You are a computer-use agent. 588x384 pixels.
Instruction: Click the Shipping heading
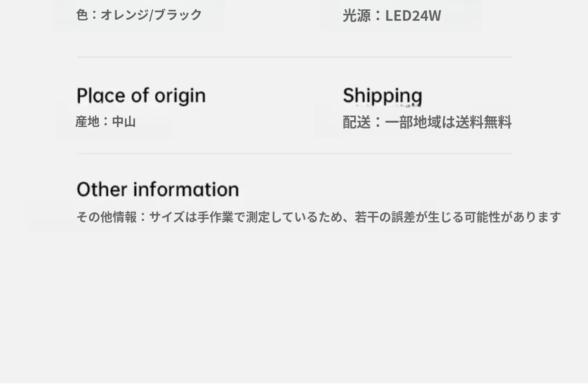(382, 96)
